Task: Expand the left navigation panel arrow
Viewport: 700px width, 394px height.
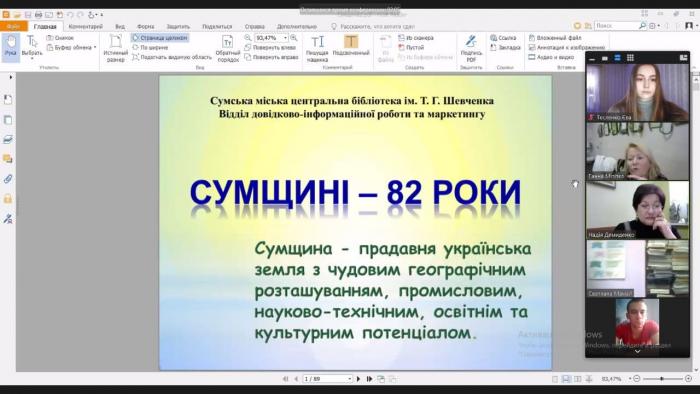Action: click(10, 77)
